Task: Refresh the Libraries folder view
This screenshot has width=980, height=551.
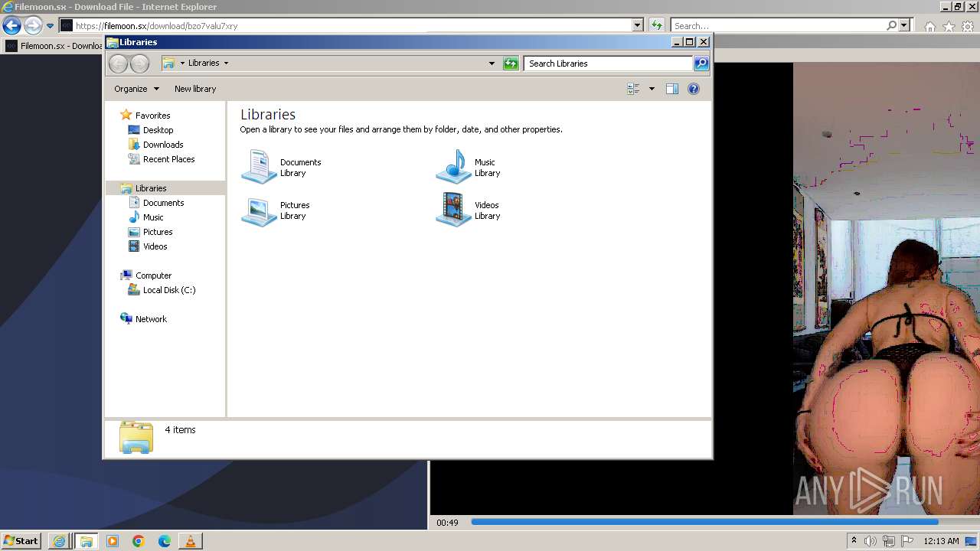Action: pyautogui.click(x=511, y=64)
